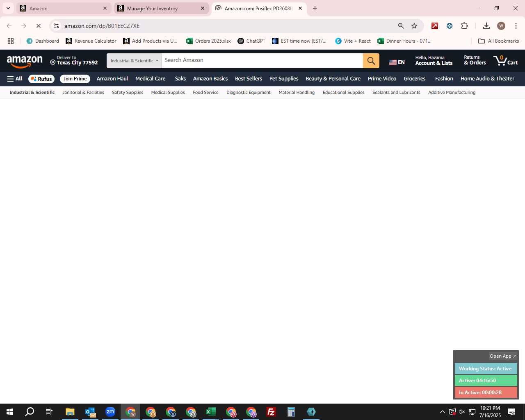Viewport: 525px width, 420px height.
Task: Open the apps grid in bookmarks bar
Action: tap(11, 41)
